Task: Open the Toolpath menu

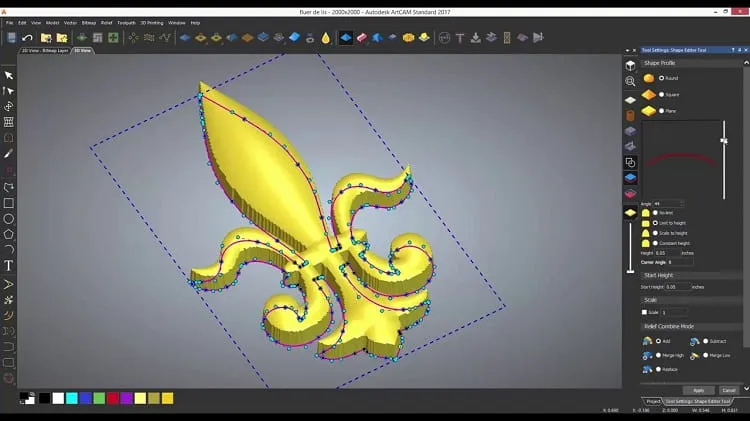Action: pyautogui.click(x=126, y=23)
